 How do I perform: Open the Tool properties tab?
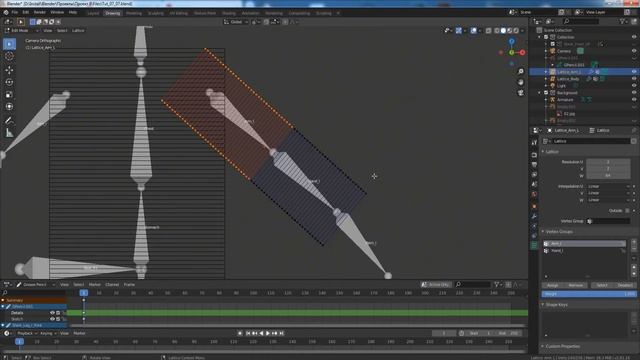point(534,142)
